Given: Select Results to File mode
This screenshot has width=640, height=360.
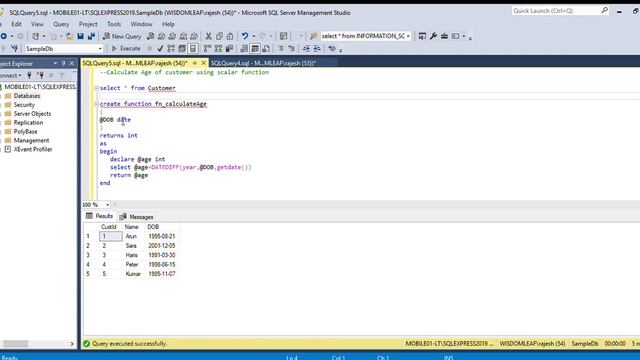Looking at the screenshot, I should tap(266, 49).
